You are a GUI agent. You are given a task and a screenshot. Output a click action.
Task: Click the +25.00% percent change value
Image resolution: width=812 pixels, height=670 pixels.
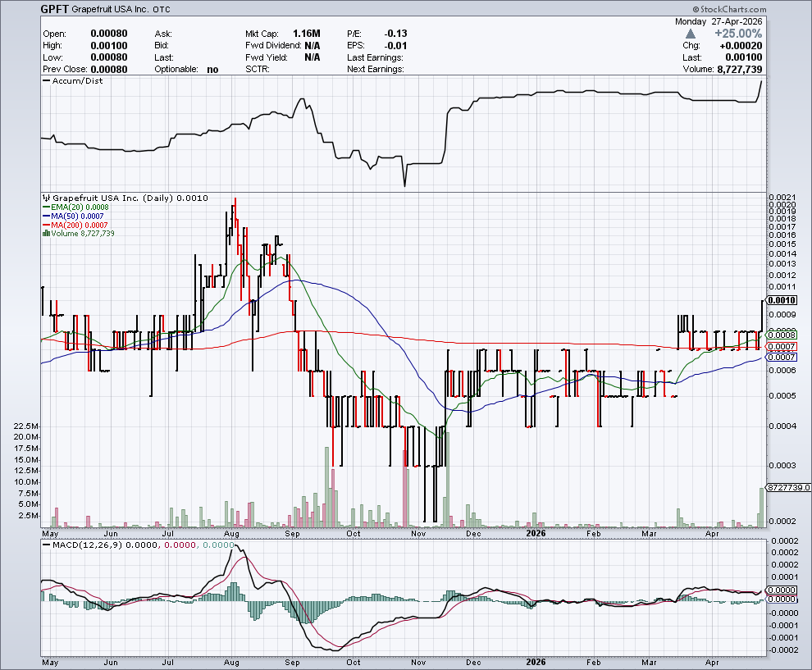[738, 34]
